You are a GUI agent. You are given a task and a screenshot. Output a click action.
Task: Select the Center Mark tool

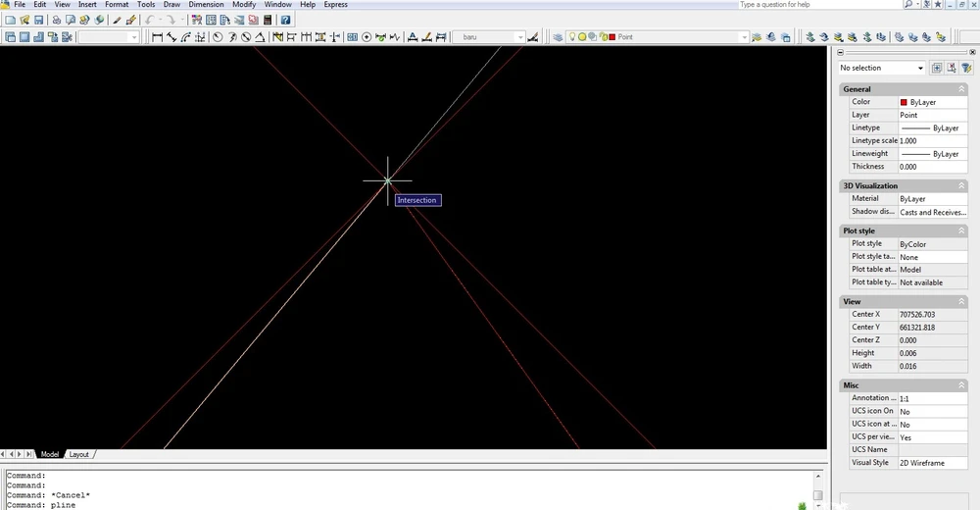coord(367,37)
